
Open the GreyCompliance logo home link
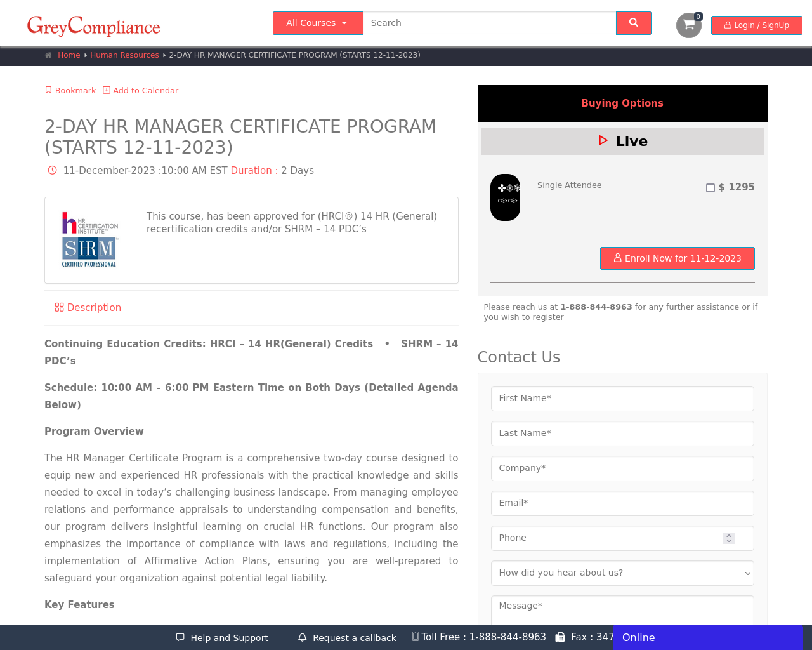(94, 26)
